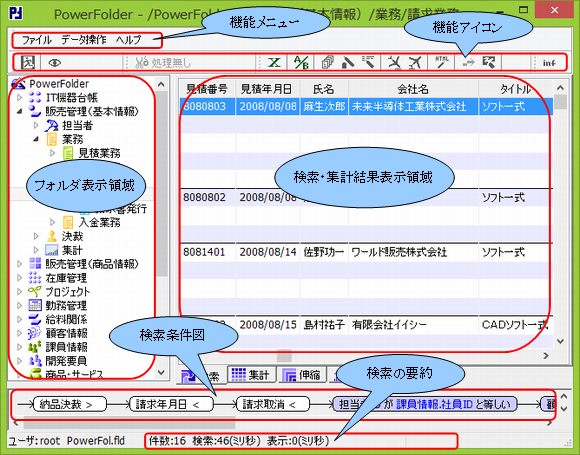Click the pencil with lines icon
Viewport: 580px width, 455px height.
(368, 62)
